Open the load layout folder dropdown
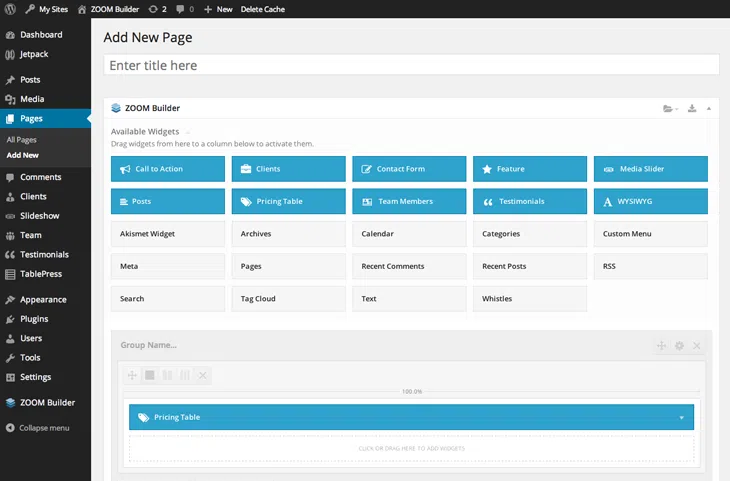 669,108
